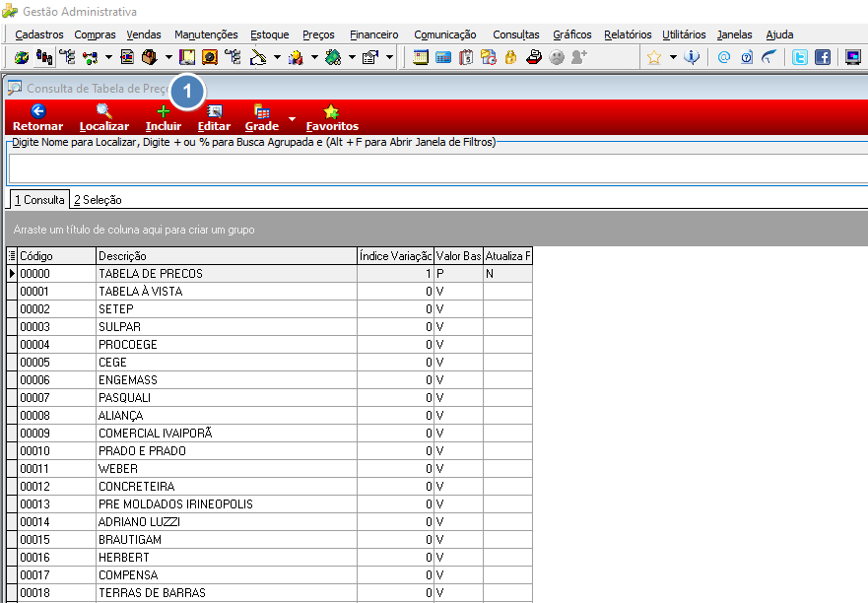The width and height of the screenshot is (868, 603).
Task: Click the blue feather toolbar icon
Action: [769, 57]
